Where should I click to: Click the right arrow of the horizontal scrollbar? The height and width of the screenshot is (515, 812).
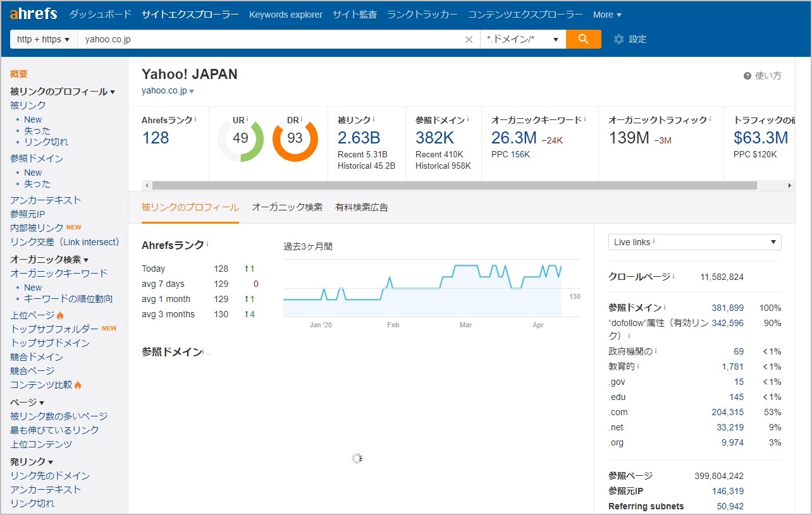pos(789,186)
